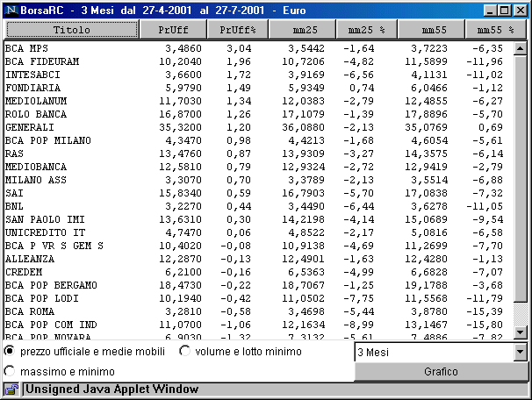Select the ALLEANZA row
Image resolution: width=532 pixels, height=400 pixels.
[x=258, y=259]
